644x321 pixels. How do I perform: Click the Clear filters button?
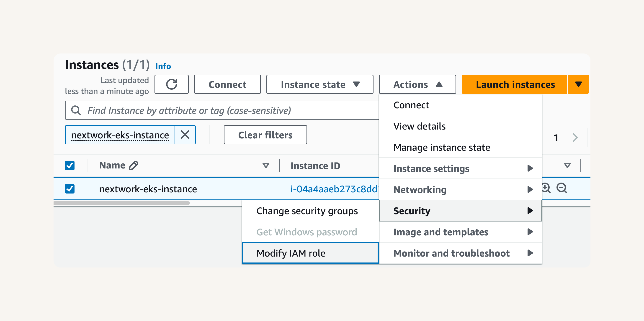pyautogui.click(x=265, y=135)
